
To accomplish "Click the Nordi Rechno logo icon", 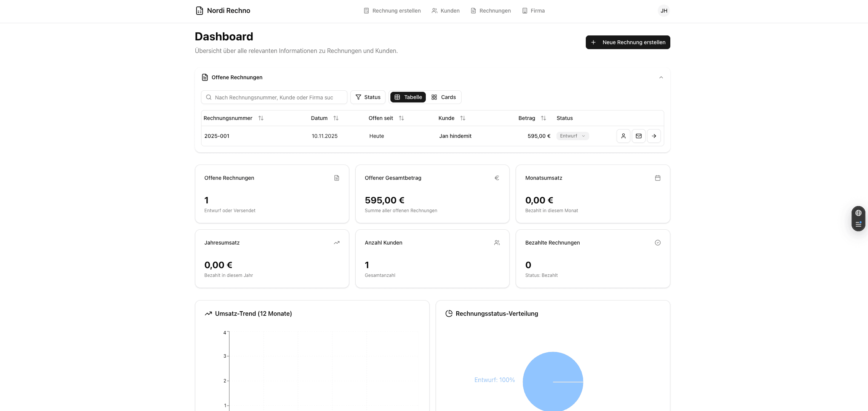I will click(199, 11).
